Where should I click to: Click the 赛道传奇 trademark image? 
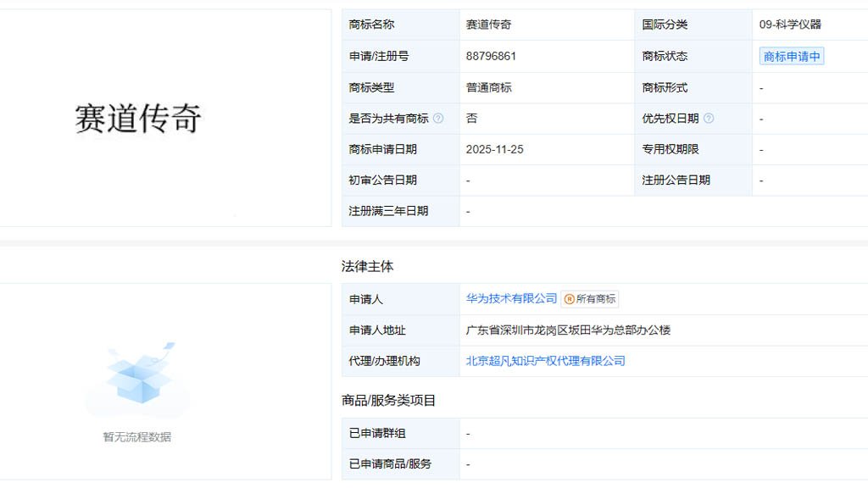138,119
